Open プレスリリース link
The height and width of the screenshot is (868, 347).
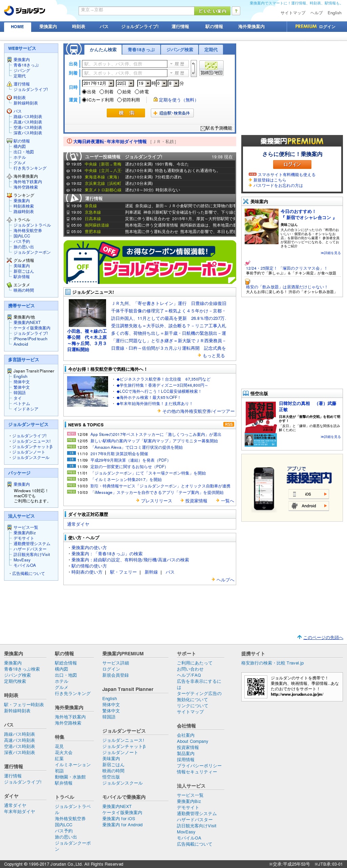pos(156,501)
